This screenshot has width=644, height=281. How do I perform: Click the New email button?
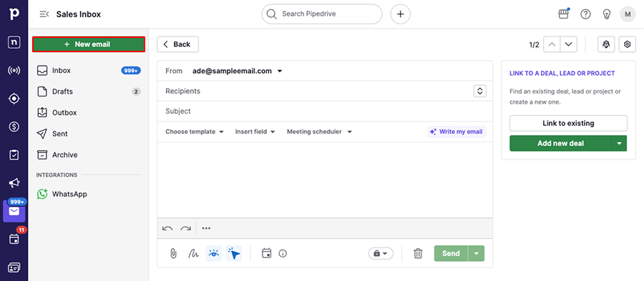click(x=89, y=44)
